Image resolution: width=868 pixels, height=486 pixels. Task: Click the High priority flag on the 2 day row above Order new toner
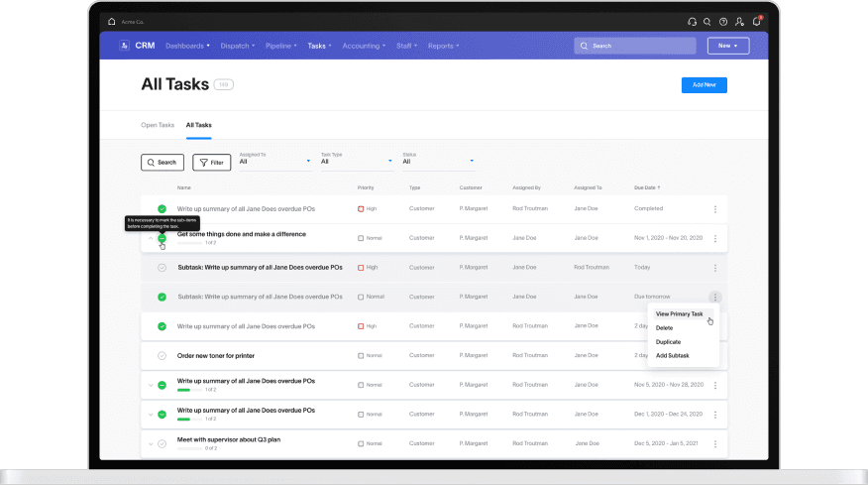[x=361, y=326]
